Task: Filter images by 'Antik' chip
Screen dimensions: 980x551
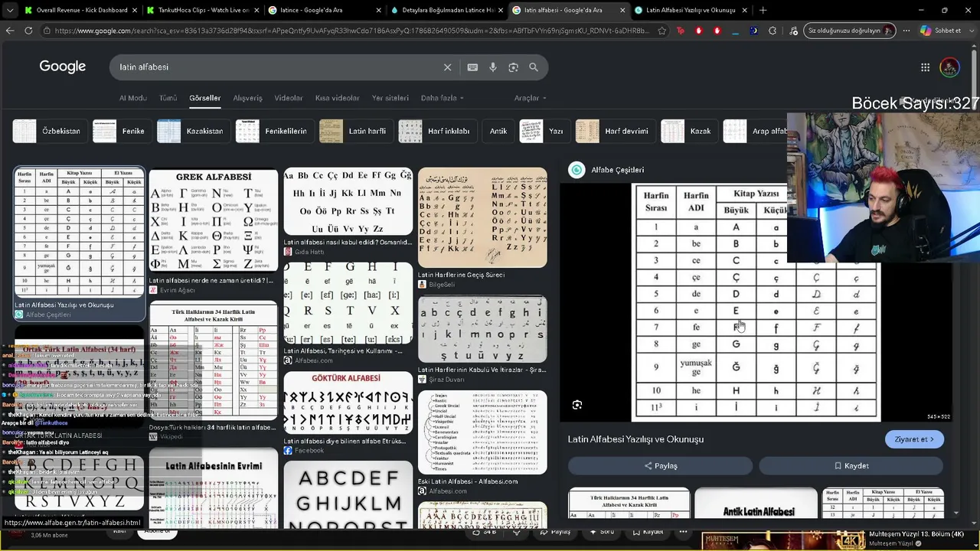Action: point(498,131)
